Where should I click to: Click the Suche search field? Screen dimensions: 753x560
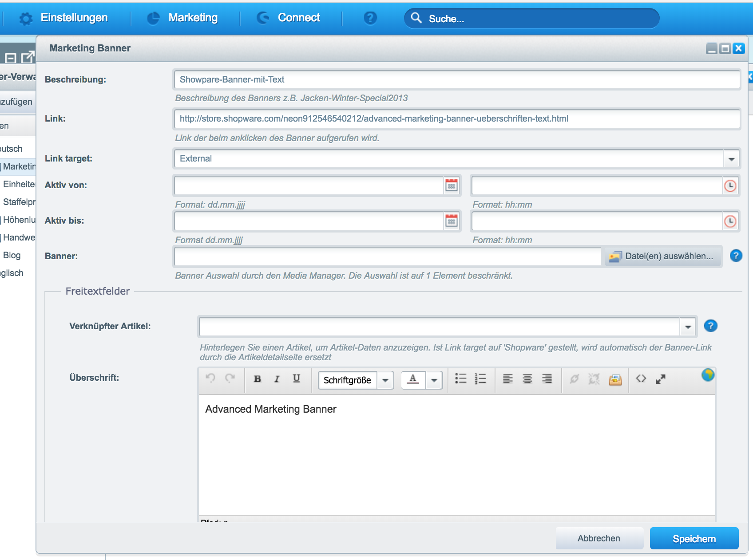pyautogui.click(x=531, y=19)
